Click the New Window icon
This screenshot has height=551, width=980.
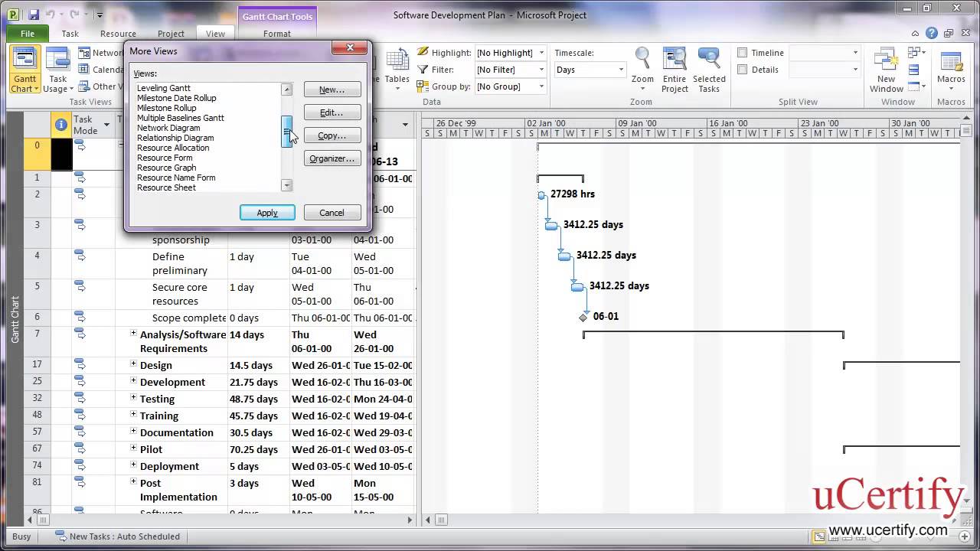[x=887, y=60]
